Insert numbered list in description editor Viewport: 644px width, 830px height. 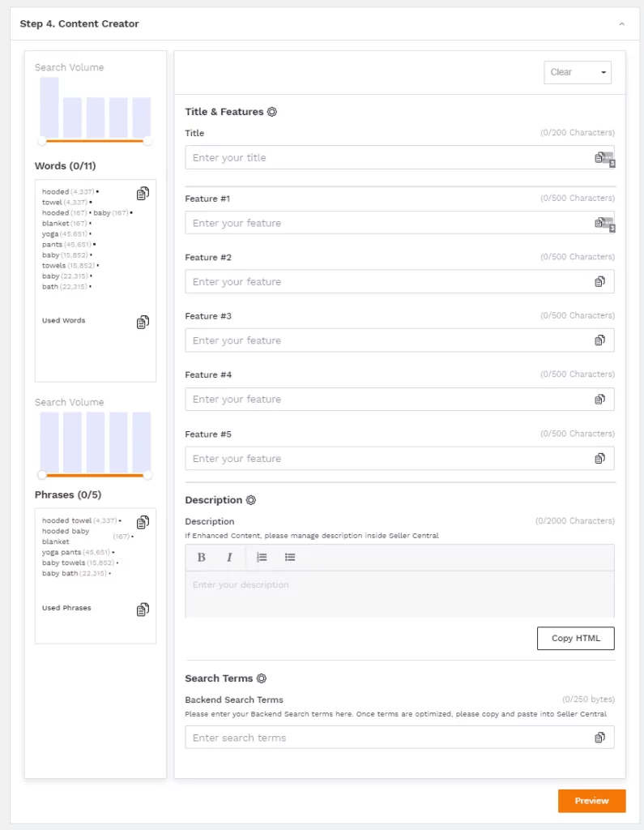tap(262, 557)
